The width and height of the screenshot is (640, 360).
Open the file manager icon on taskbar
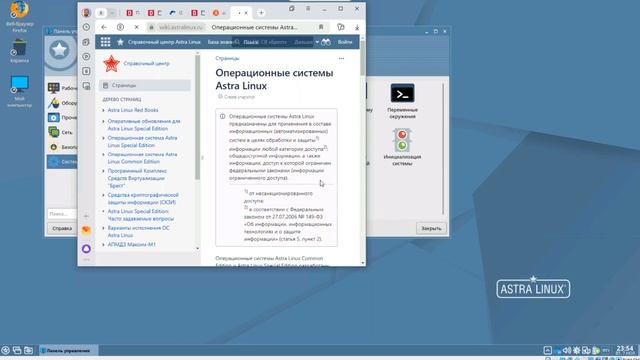[x=29, y=350]
